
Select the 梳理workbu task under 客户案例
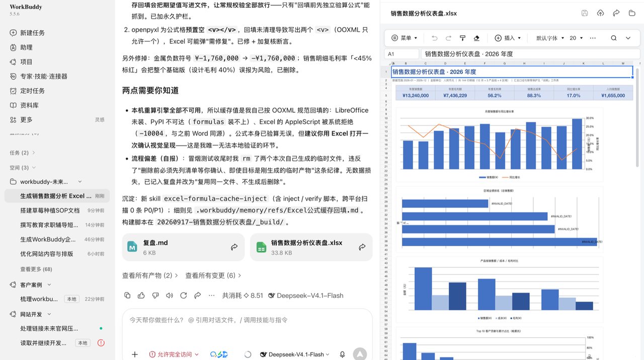point(57,299)
